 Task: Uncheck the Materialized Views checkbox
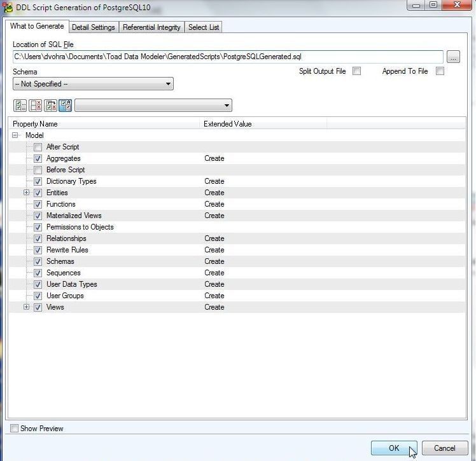tap(38, 216)
